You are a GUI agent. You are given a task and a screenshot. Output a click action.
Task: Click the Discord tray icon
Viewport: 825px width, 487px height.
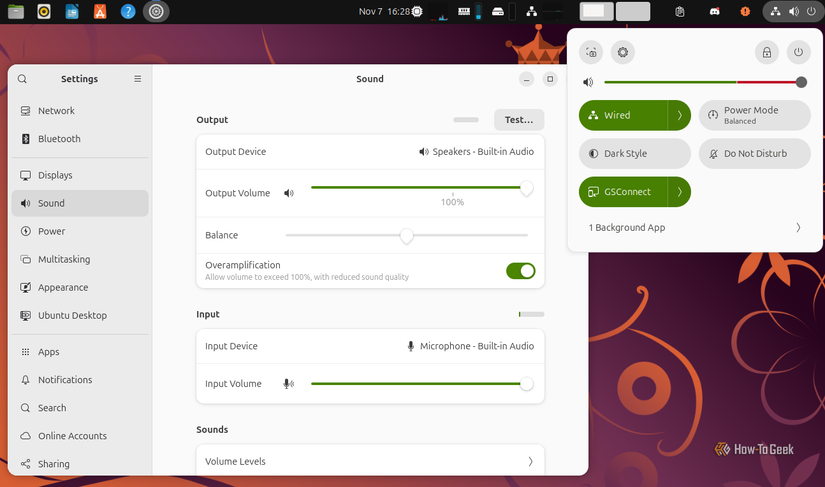(x=715, y=12)
